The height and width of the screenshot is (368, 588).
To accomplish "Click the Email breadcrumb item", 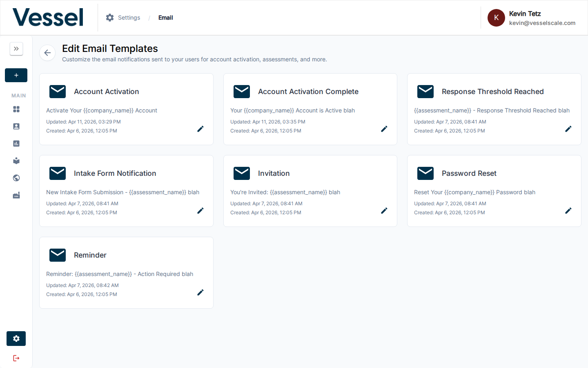I will tap(166, 18).
